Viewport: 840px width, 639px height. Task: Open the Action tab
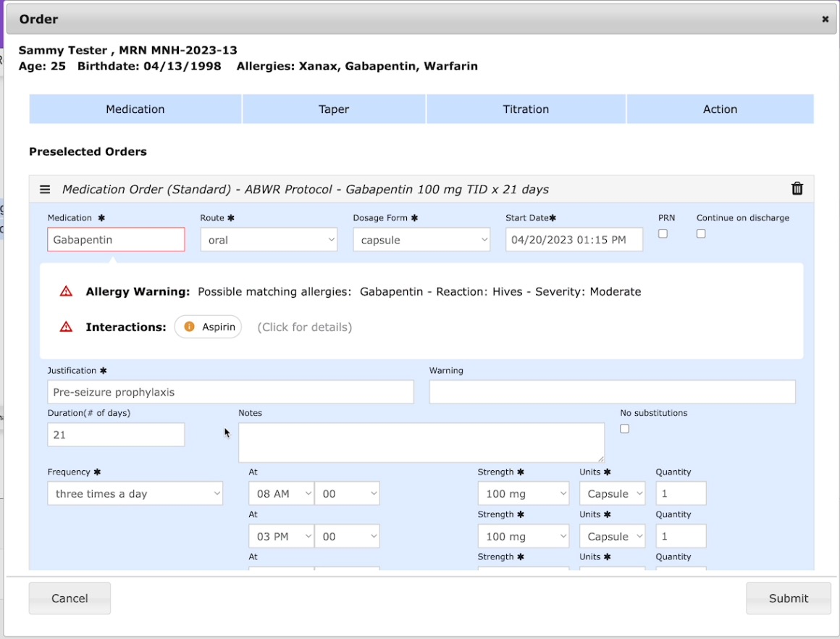pos(720,109)
